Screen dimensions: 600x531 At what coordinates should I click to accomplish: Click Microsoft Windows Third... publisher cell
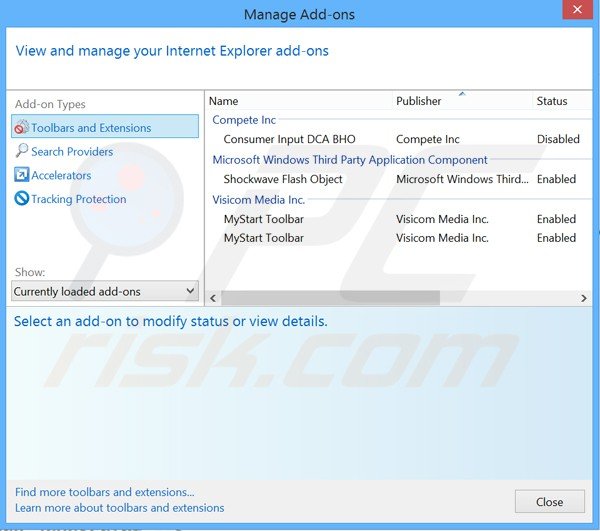click(x=462, y=179)
